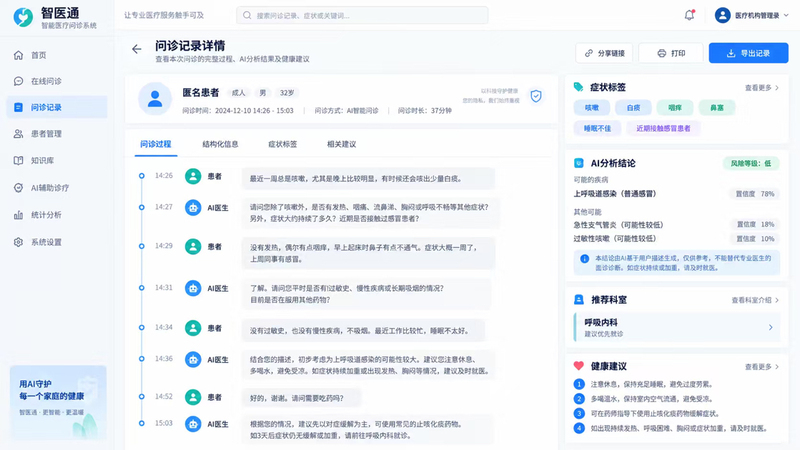Open 知识库 book icon in sidebar
This screenshot has height=450, width=800.
(x=18, y=160)
